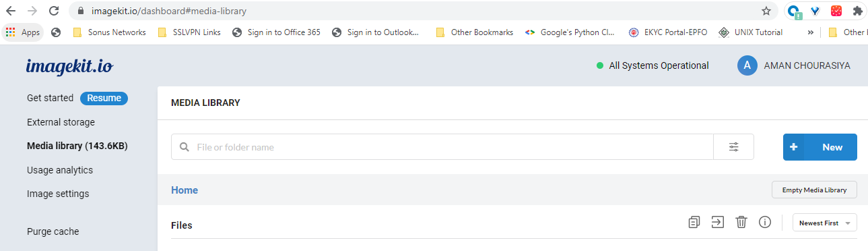The height and width of the screenshot is (251, 868).
Task: Click the magnifier search icon
Action: click(184, 147)
